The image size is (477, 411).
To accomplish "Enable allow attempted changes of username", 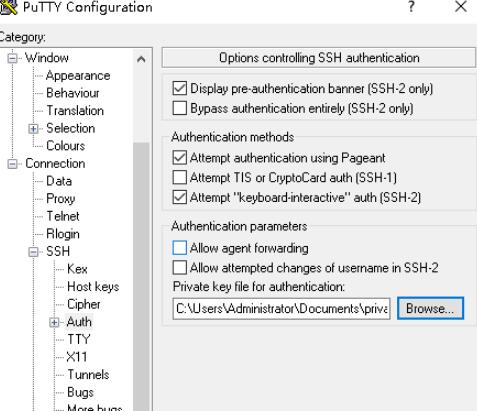I will point(180,268).
